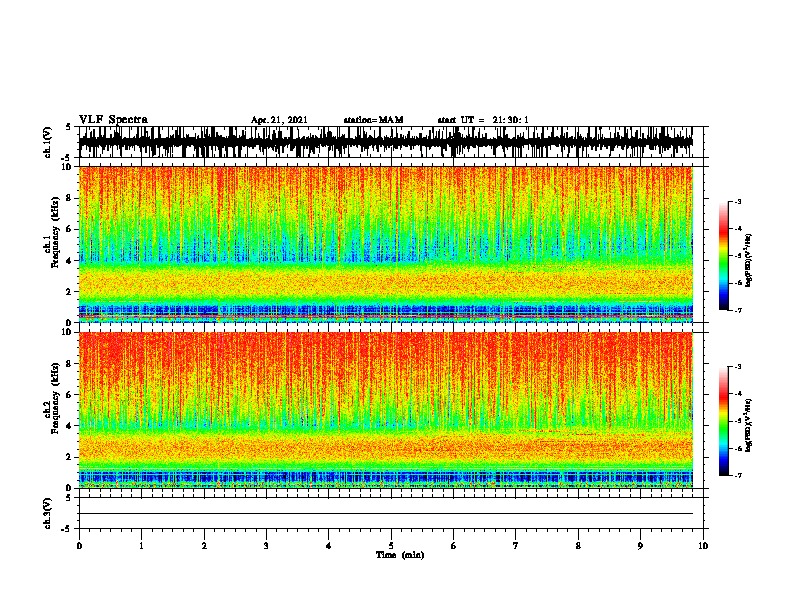Click time-axis tick label "3"
The image size is (792, 612).
pyautogui.click(x=266, y=546)
